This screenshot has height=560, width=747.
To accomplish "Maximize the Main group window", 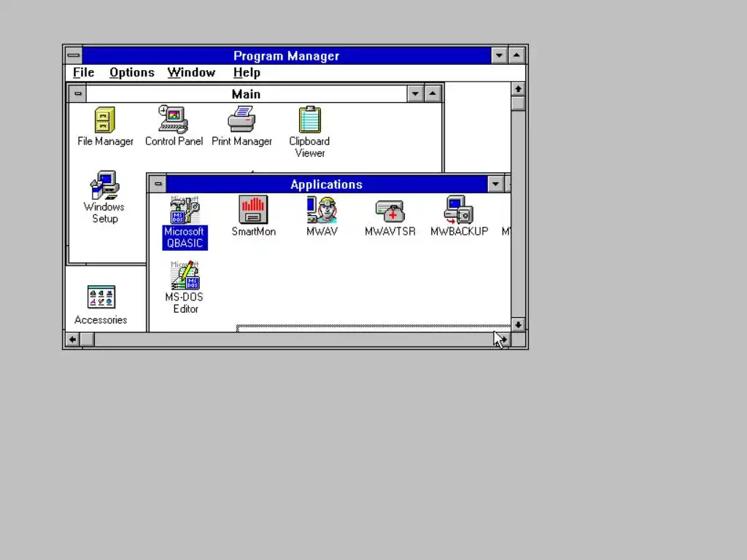I will coord(432,94).
